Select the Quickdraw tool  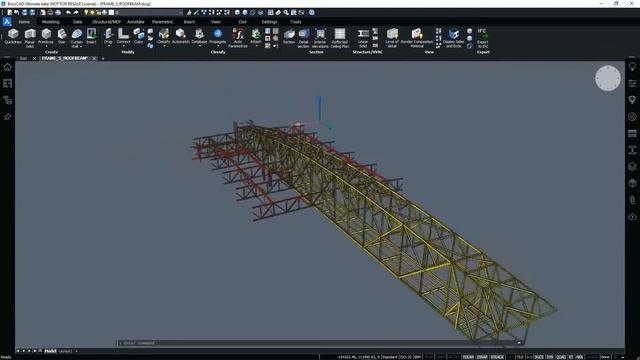[x=13, y=36]
